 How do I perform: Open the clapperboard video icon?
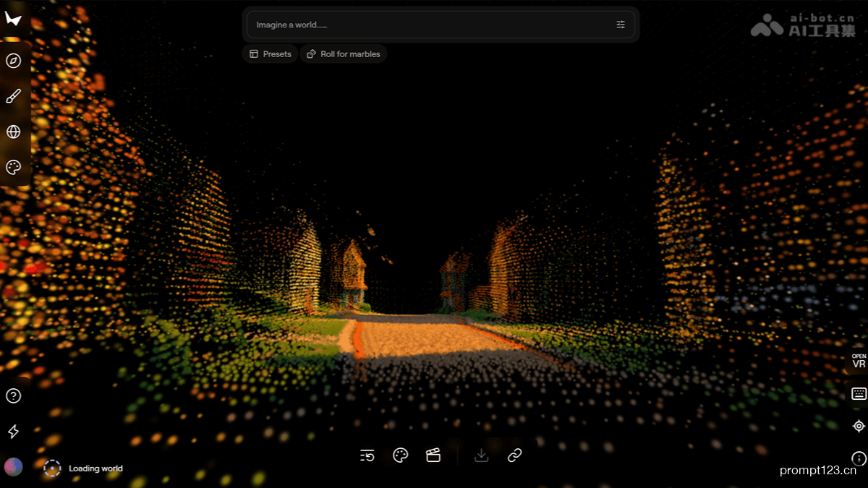tap(433, 455)
